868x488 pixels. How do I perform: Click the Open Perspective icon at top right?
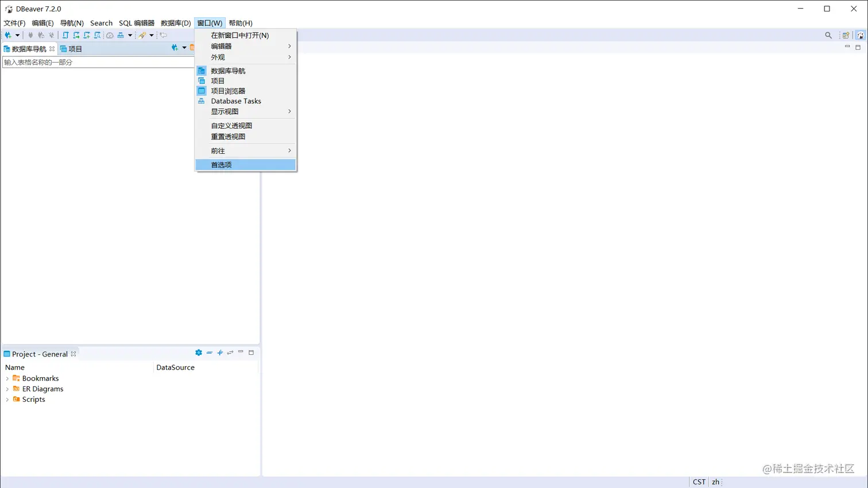coord(846,35)
